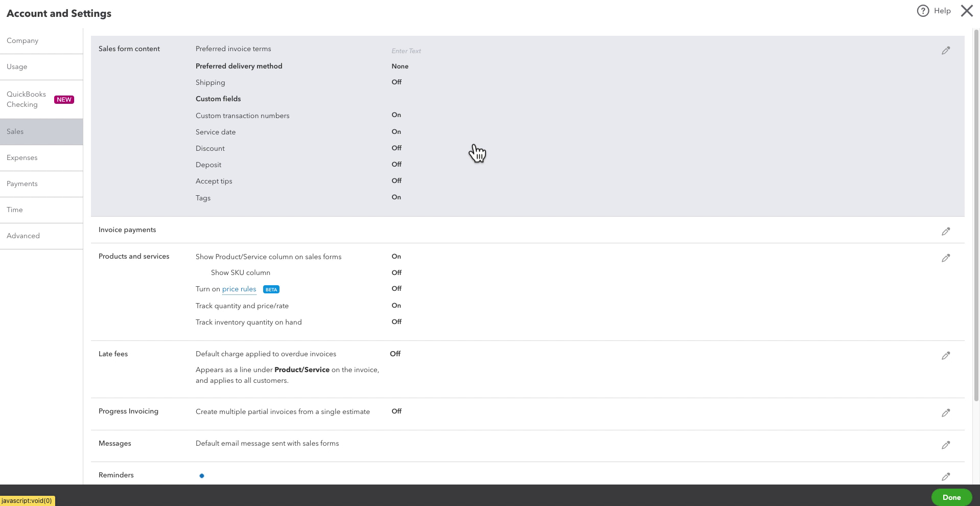Edit Reminders using pencil icon
The width and height of the screenshot is (980, 506).
point(946,477)
